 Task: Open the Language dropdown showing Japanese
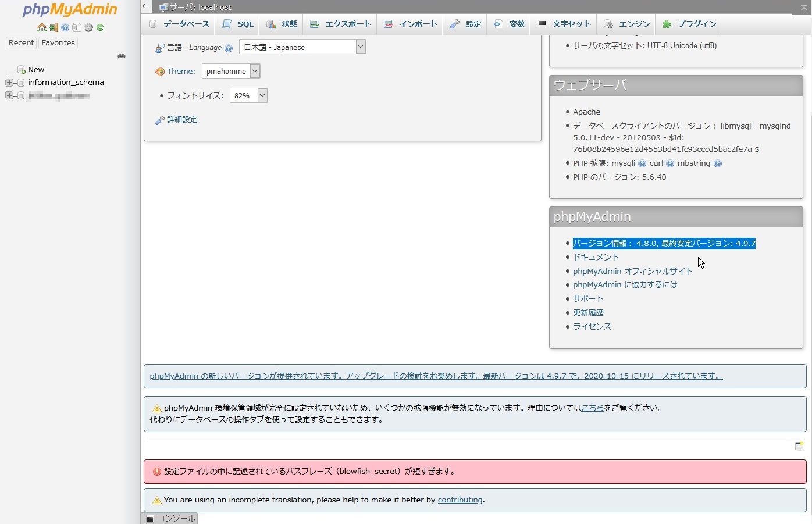click(302, 47)
